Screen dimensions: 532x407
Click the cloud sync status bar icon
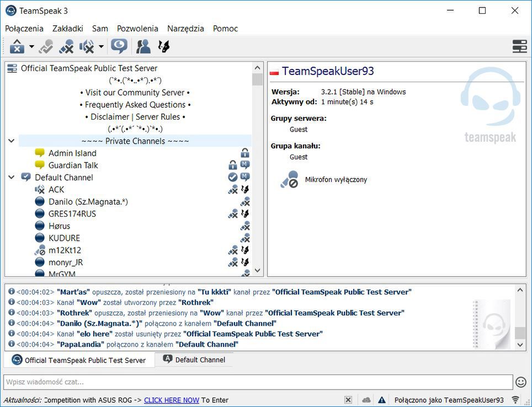[366, 400]
